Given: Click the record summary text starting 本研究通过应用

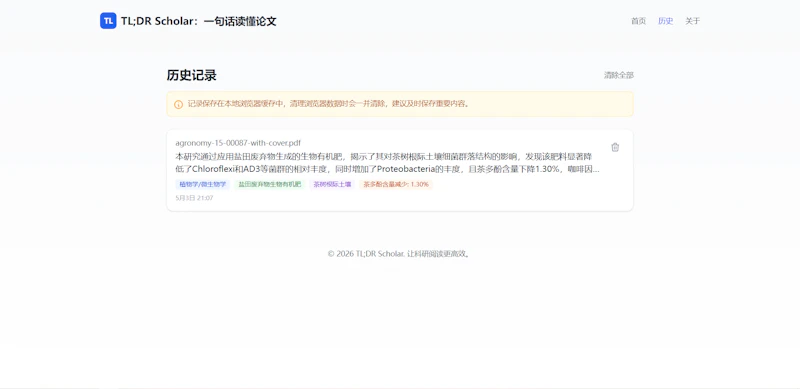Looking at the screenshot, I should [x=387, y=163].
